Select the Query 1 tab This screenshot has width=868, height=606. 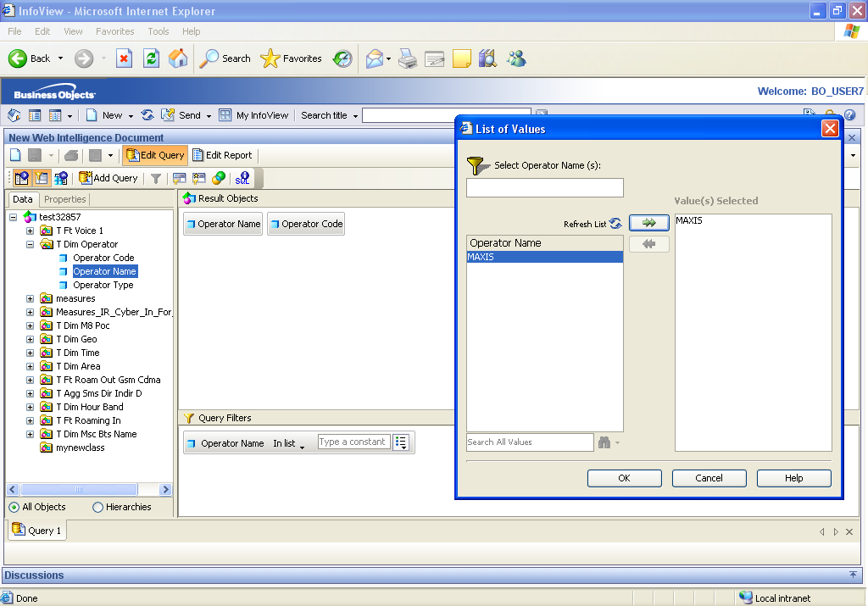37,531
